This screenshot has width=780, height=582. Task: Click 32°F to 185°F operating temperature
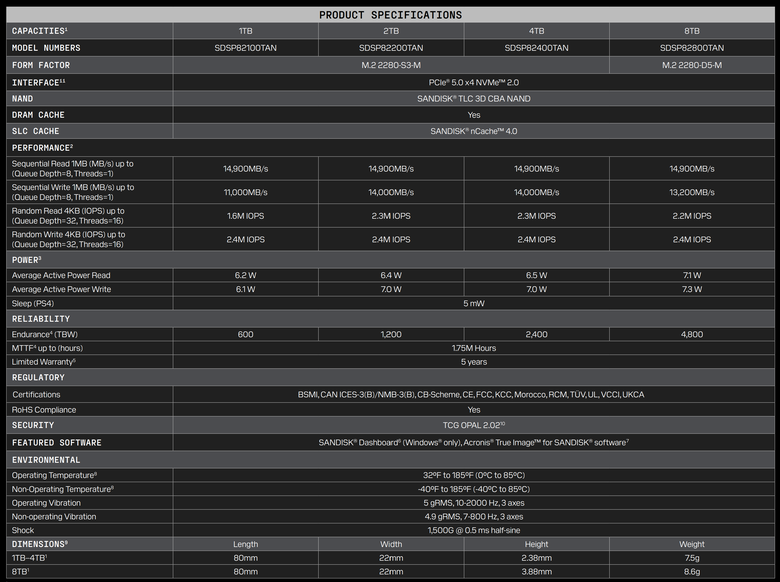pyautogui.click(x=474, y=476)
